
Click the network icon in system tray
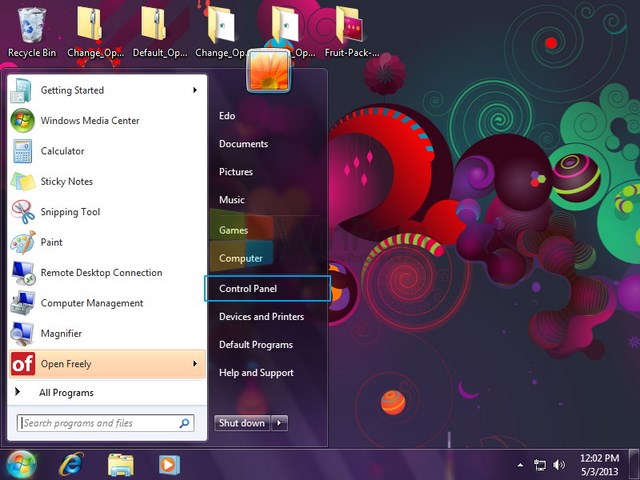pos(540,465)
